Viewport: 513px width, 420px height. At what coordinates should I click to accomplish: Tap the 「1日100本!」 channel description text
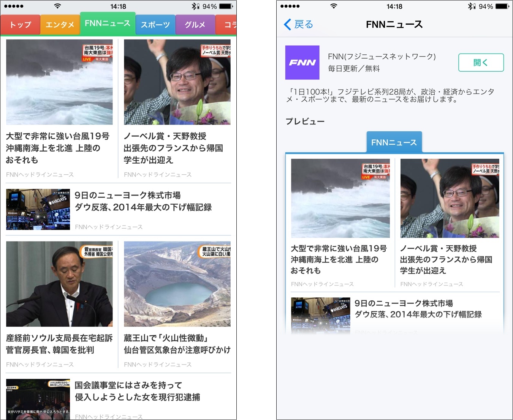click(x=390, y=95)
